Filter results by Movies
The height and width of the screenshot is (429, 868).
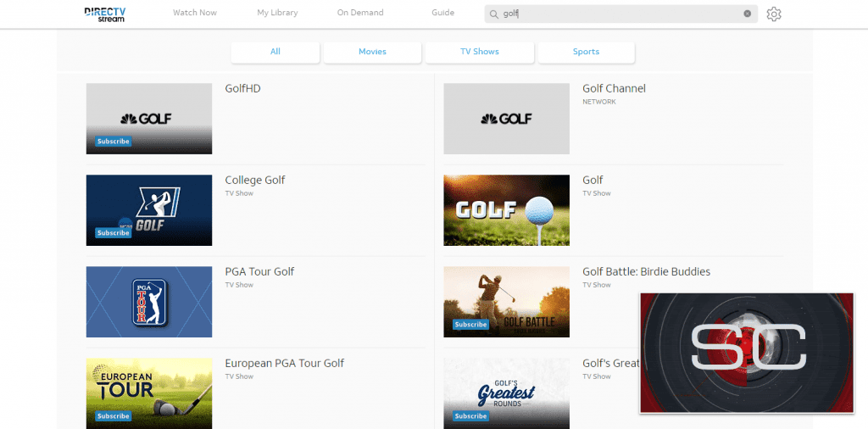click(373, 52)
